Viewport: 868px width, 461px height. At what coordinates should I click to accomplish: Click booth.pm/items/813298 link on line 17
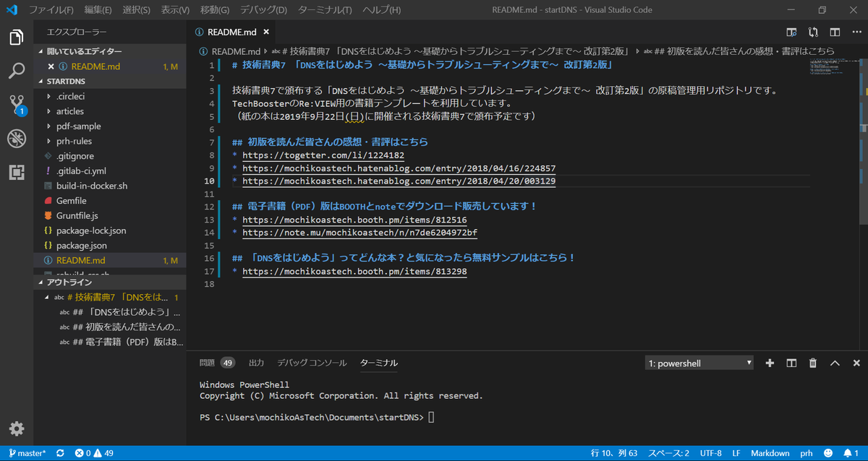click(x=354, y=272)
